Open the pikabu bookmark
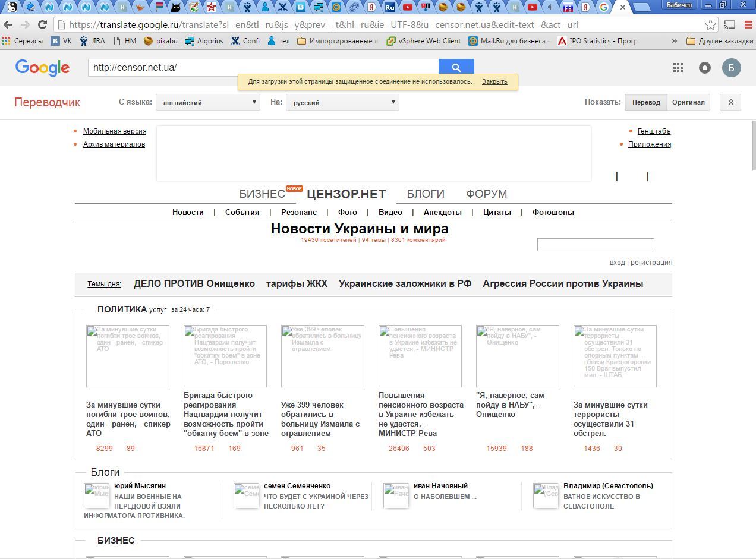Screen dimensions: 756x559 point(160,41)
